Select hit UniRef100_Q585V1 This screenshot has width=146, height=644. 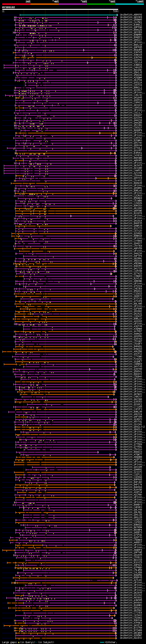tap(131, 371)
